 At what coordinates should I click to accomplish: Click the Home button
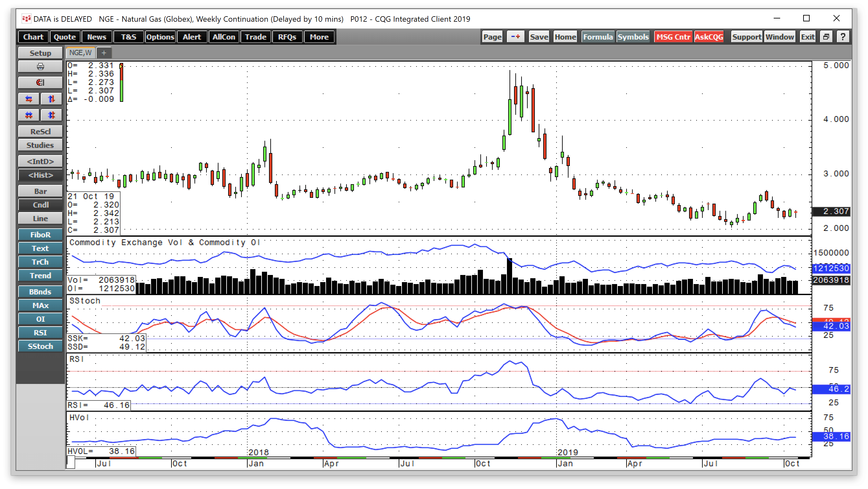coord(565,37)
